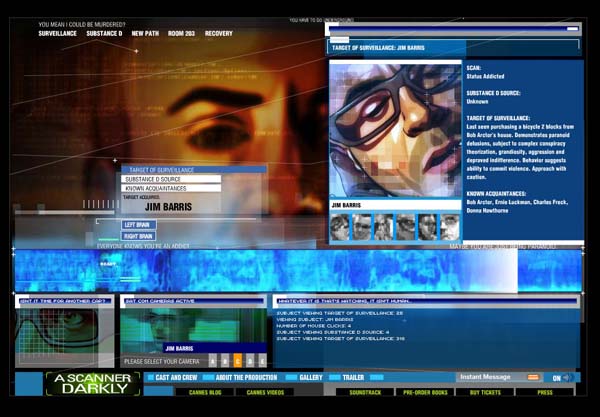Select the first character thumbnail under Jim Barris
Viewport: 600px width, 417px height.
tap(340, 227)
